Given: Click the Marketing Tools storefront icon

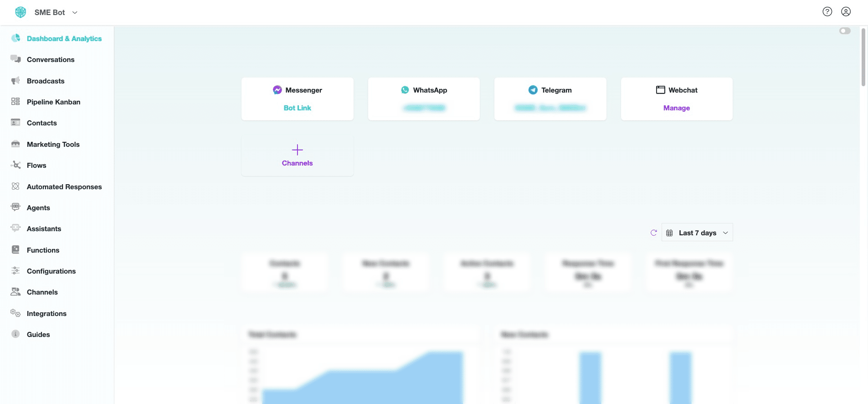Looking at the screenshot, I should coord(16,144).
